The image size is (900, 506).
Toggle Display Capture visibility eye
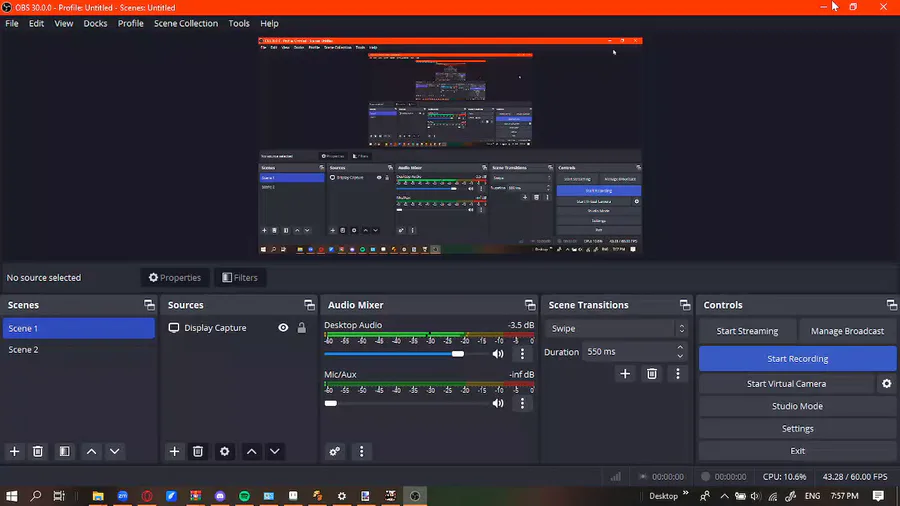[284, 328]
